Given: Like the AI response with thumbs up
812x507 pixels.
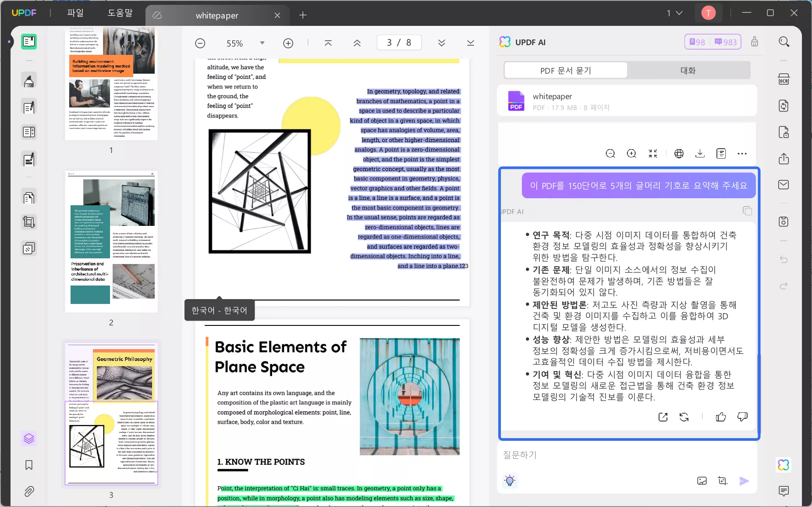Looking at the screenshot, I should (721, 417).
